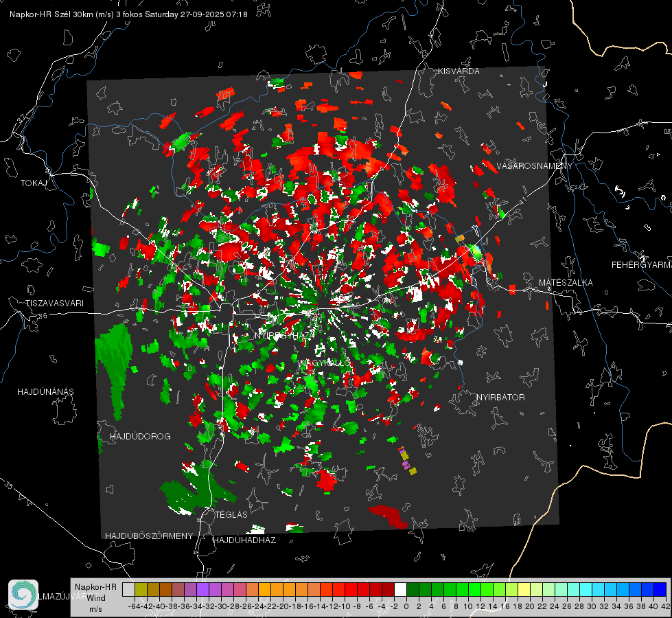The image size is (672, 618).
Task: Select the NYÍREGYHÁZA city label
Action: coord(285,335)
